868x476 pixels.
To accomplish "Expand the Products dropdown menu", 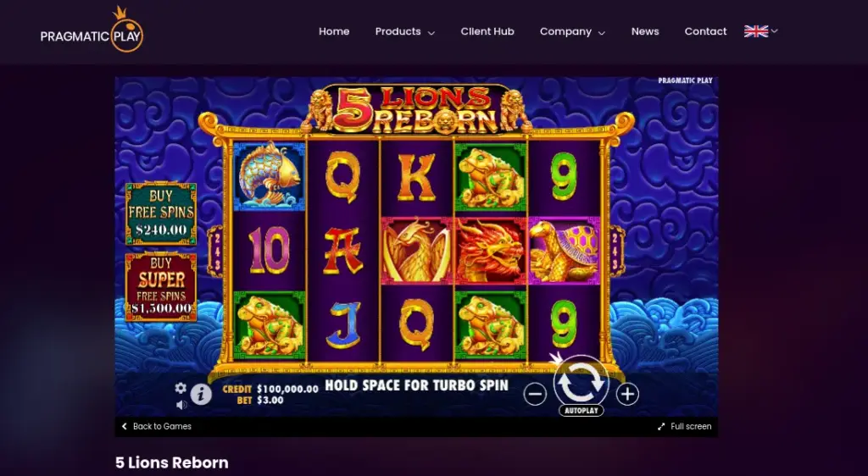I will point(404,31).
